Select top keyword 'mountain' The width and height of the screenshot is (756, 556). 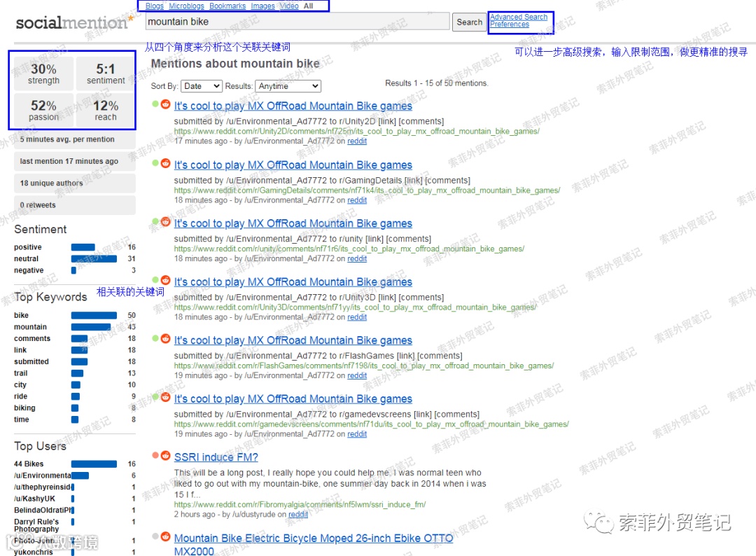(x=30, y=327)
